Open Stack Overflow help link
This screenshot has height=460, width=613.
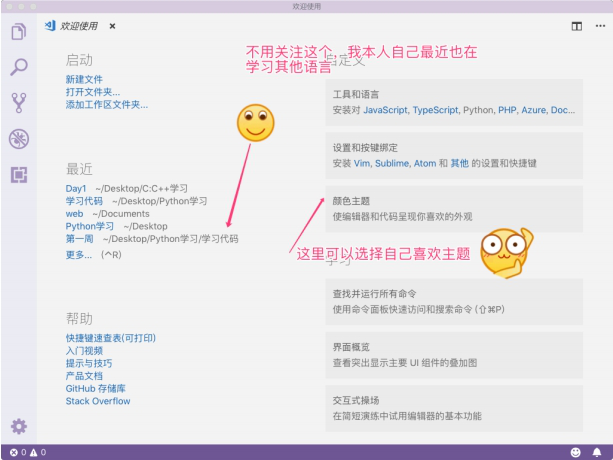pyautogui.click(x=98, y=401)
